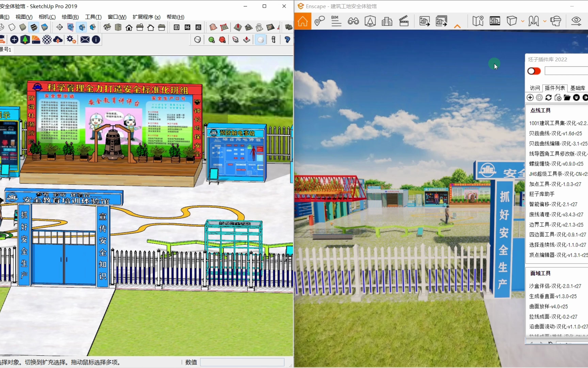Expand navigation mode dropdown arrow
Screen dimensions: 588x368
pos(545,21)
